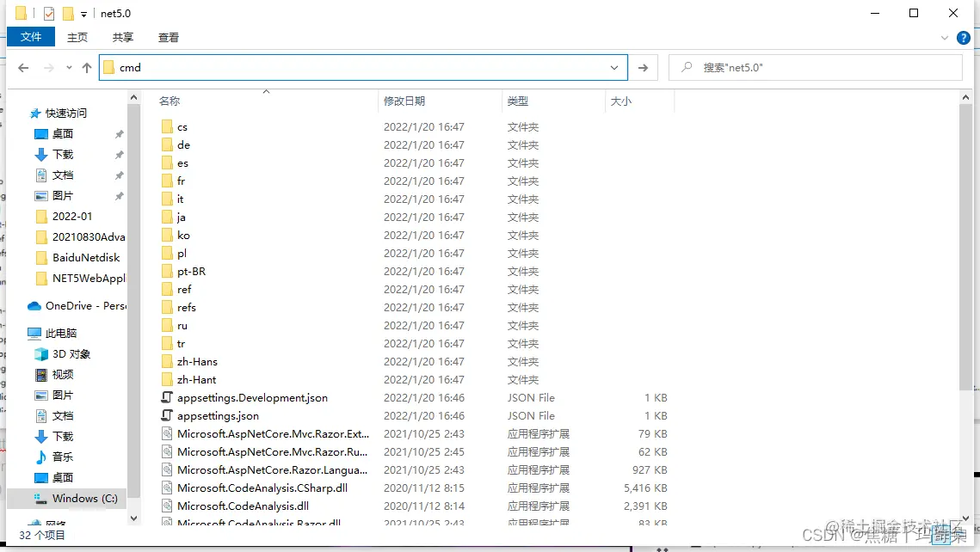Expand address bar history dropdown
Viewport: 980px width, 552px height.
click(x=614, y=67)
